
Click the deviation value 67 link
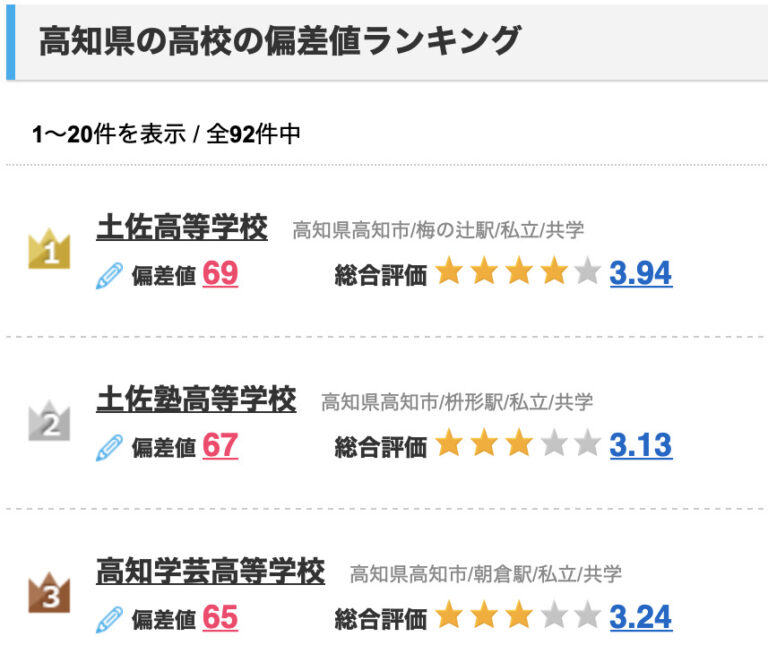pos(220,445)
